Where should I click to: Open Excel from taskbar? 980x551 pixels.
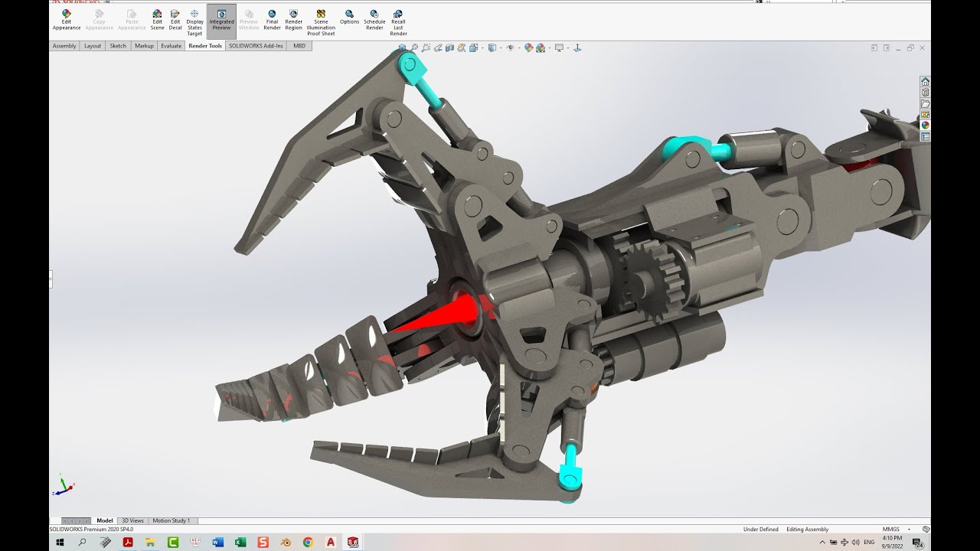pyautogui.click(x=240, y=542)
